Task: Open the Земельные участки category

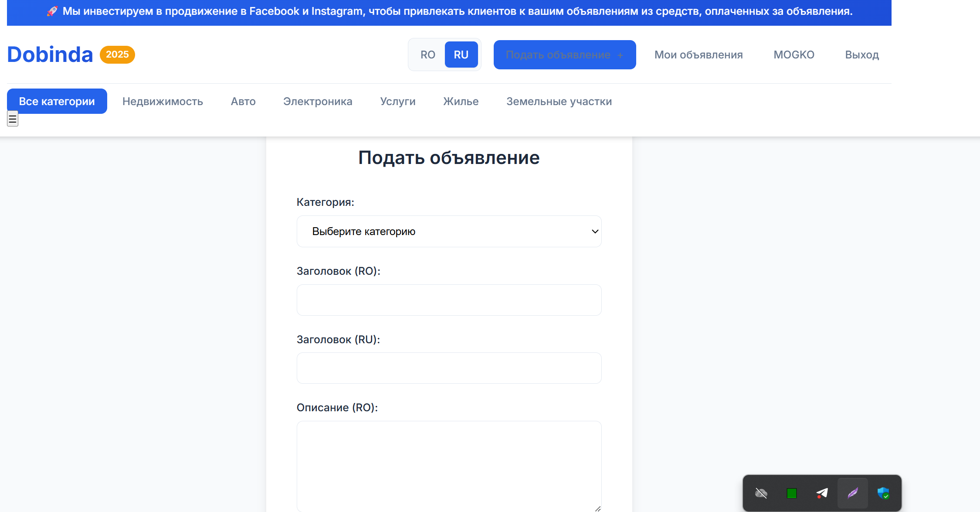Action: point(559,101)
